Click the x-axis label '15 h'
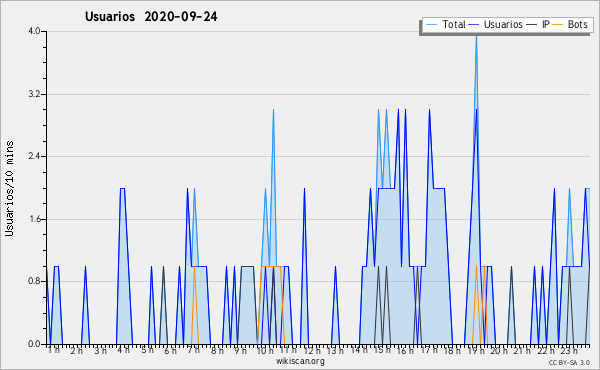This screenshot has height=370, width=600. pos(382,350)
